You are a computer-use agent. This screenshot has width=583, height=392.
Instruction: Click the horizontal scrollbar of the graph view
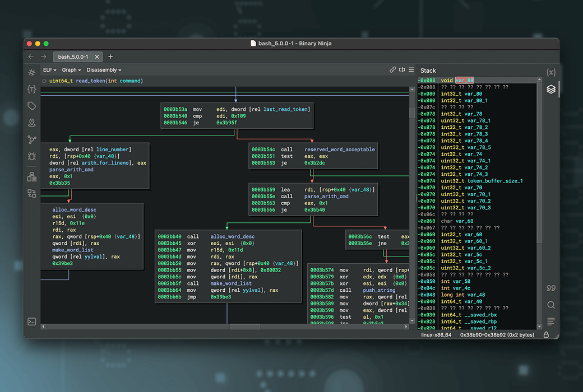tap(245, 326)
